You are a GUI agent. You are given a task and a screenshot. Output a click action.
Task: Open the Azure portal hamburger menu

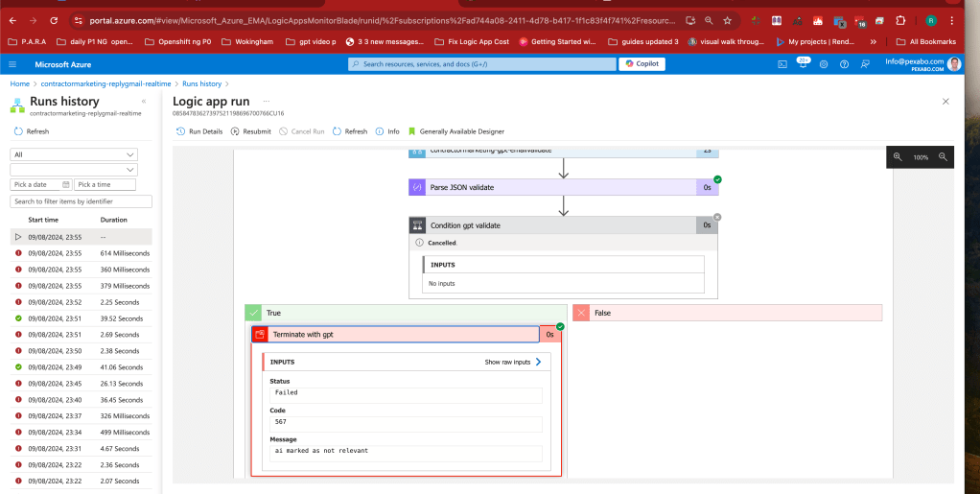(x=13, y=64)
